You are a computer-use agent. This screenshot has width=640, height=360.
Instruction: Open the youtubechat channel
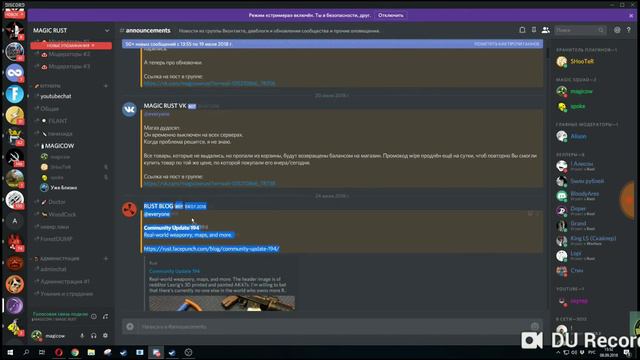[56, 96]
